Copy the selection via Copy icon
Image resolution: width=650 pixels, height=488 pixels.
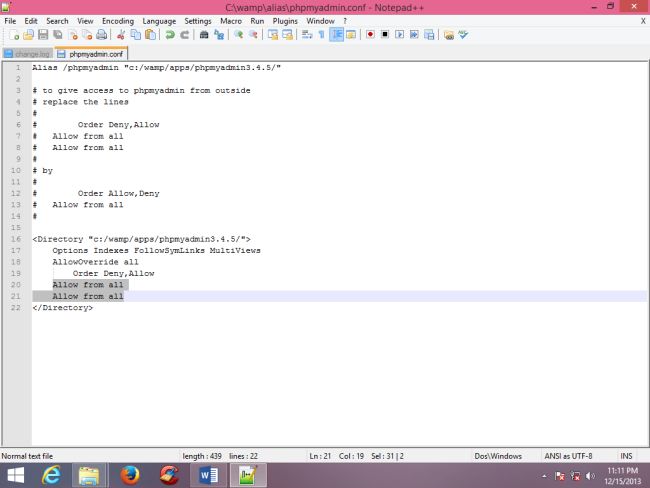(136, 35)
